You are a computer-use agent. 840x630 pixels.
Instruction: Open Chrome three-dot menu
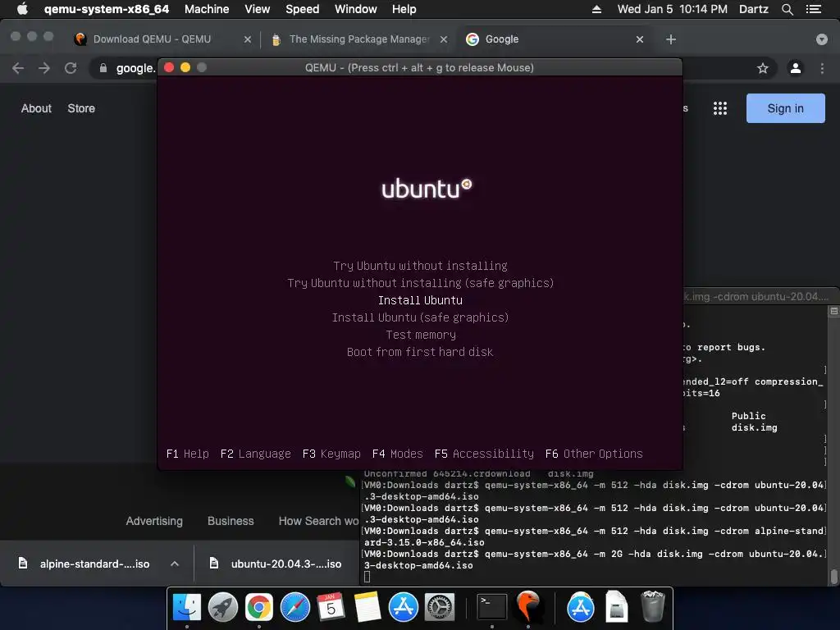[822, 68]
